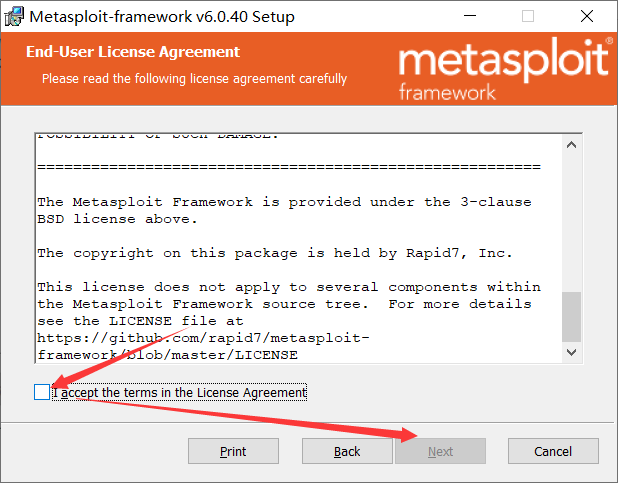Click the "Please read the following license" subtitle
The height and width of the screenshot is (483, 618).
click(195, 78)
